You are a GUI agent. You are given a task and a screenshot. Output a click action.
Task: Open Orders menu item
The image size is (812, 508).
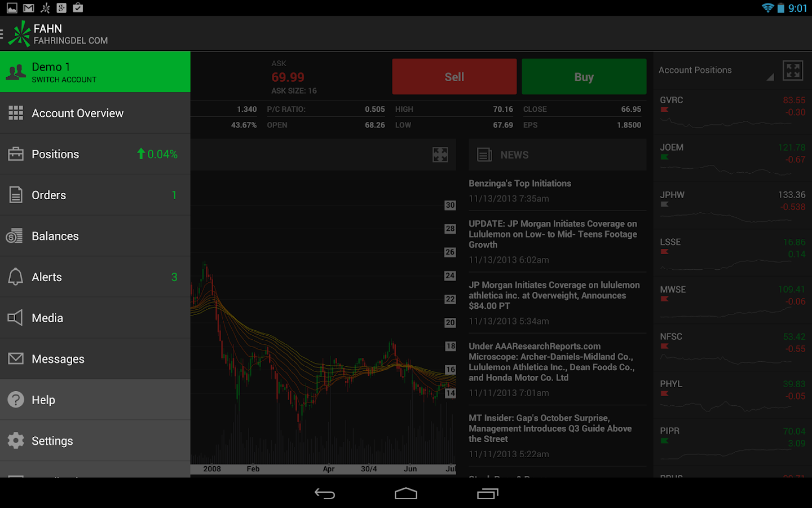click(95, 195)
